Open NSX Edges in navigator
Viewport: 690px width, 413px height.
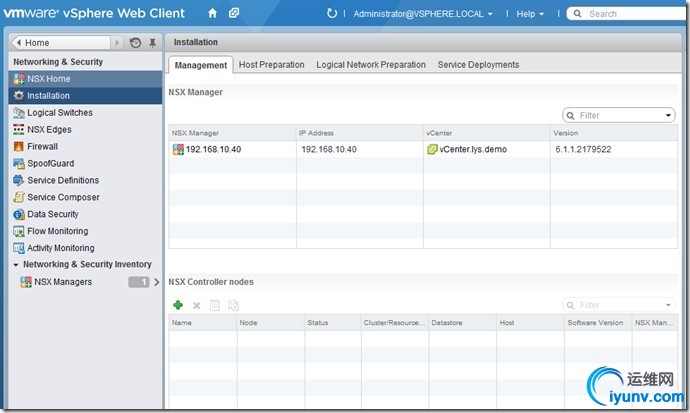49,129
